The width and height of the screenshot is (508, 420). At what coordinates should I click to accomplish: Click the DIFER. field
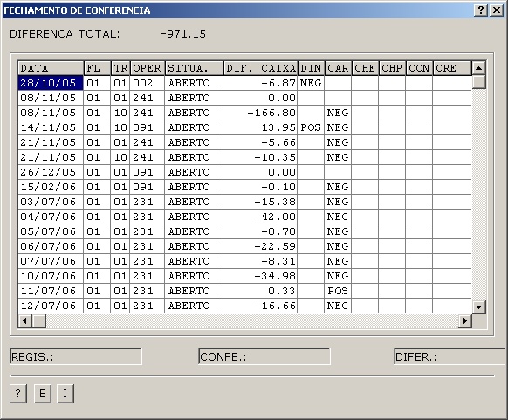pyautogui.click(x=450, y=356)
